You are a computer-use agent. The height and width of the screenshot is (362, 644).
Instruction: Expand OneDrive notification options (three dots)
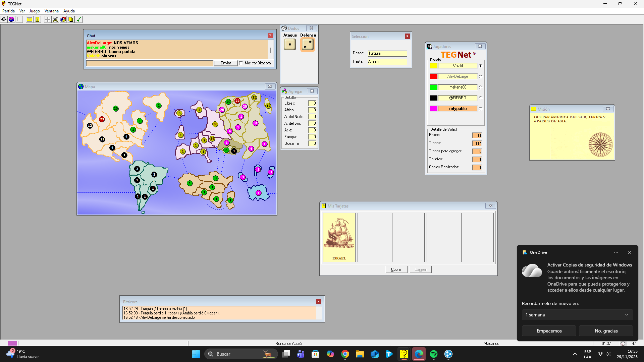[x=616, y=252]
